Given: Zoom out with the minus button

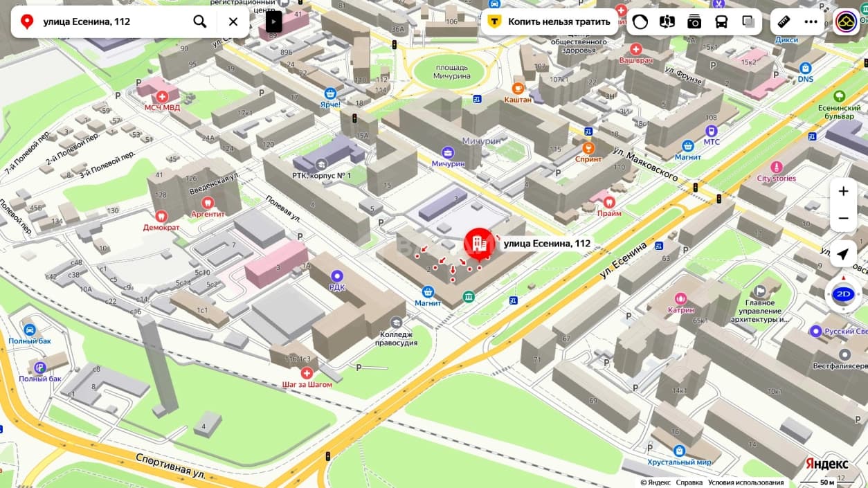Looking at the screenshot, I should [843, 218].
